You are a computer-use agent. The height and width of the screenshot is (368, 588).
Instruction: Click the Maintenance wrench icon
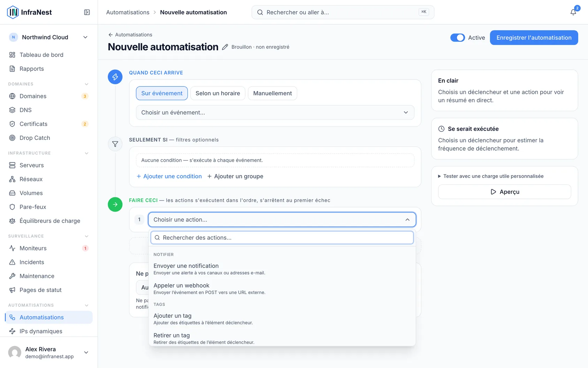click(x=12, y=276)
